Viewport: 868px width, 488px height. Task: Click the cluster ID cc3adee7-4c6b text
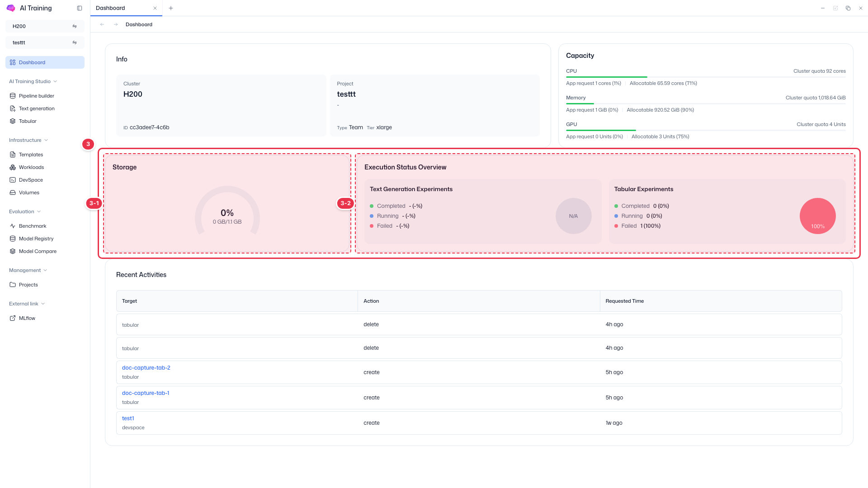[x=149, y=127]
